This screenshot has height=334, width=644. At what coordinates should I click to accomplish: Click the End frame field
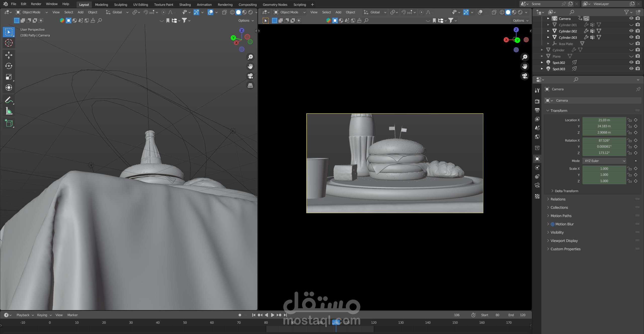pyautogui.click(x=522, y=315)
